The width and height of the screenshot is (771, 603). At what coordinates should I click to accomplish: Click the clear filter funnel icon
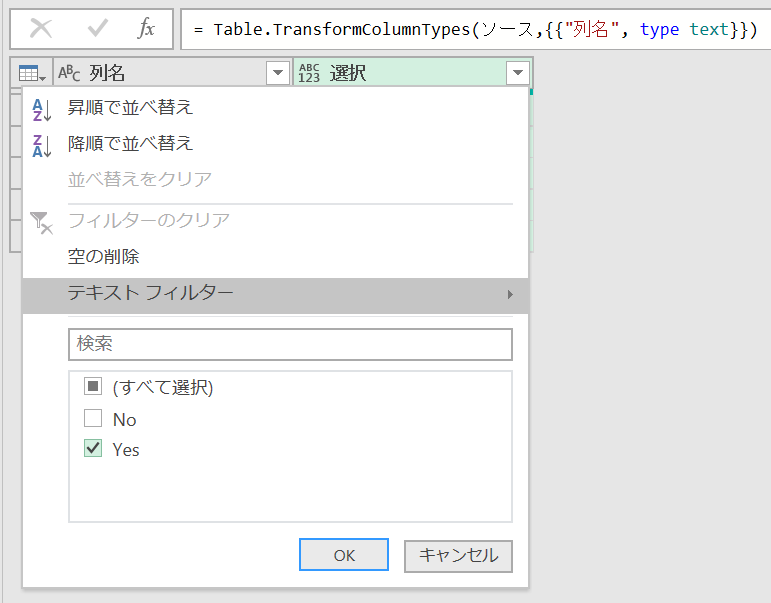coord(41,223)
